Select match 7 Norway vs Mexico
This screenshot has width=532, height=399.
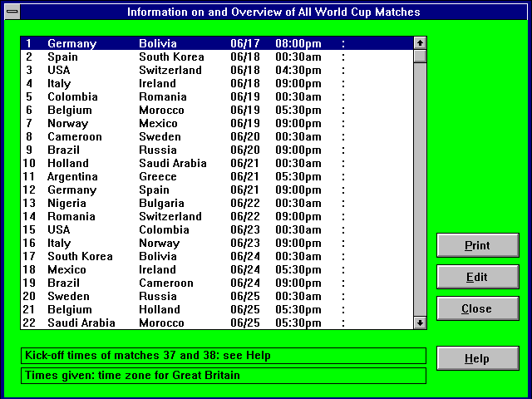[x=217, y=123]
